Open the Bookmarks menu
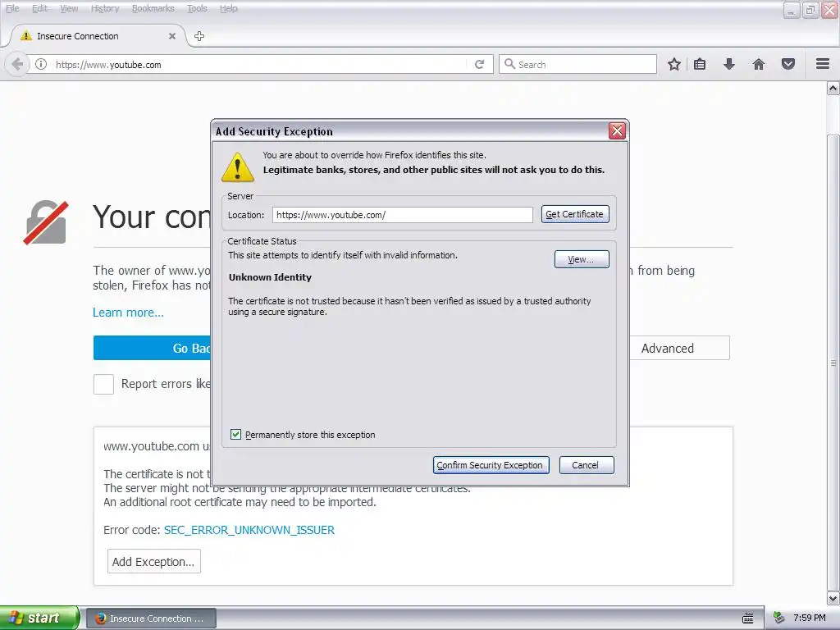 click(153, 8)
